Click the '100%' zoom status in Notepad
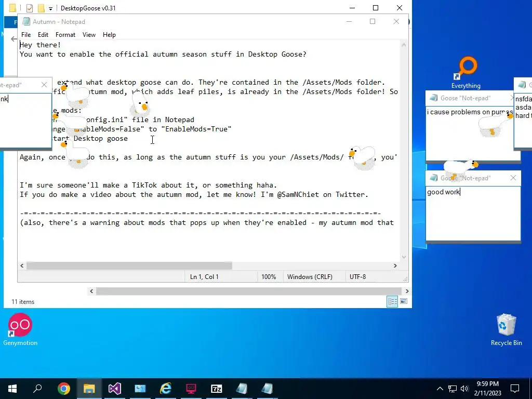The height and width of the screenshot is (399, 532). pos(269,277)
